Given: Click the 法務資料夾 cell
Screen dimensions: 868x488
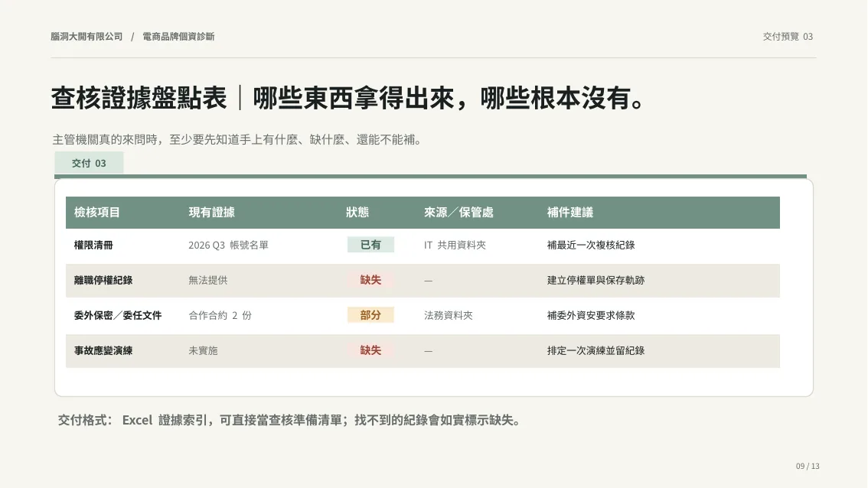Looking at the screenshot, I should tap(449, 315).
